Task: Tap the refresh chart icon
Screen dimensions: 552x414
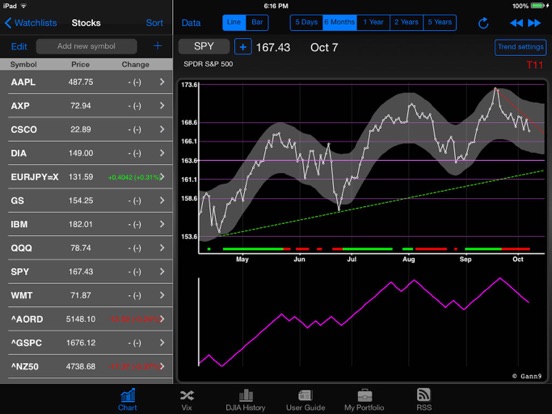Action: pos(483,23)
